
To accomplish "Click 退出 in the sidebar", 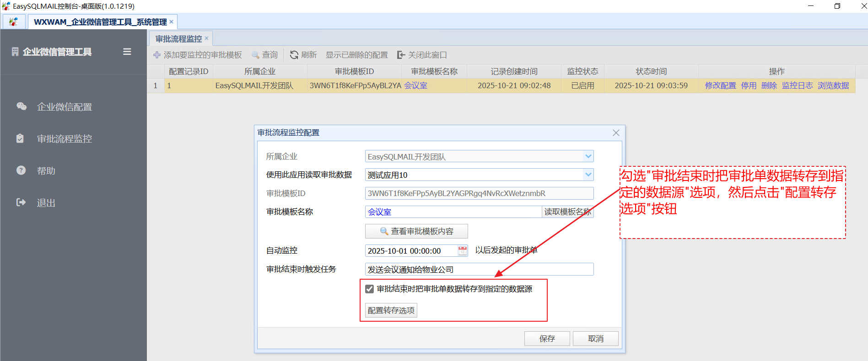I will pyautogui.click(x=46, y=203).
